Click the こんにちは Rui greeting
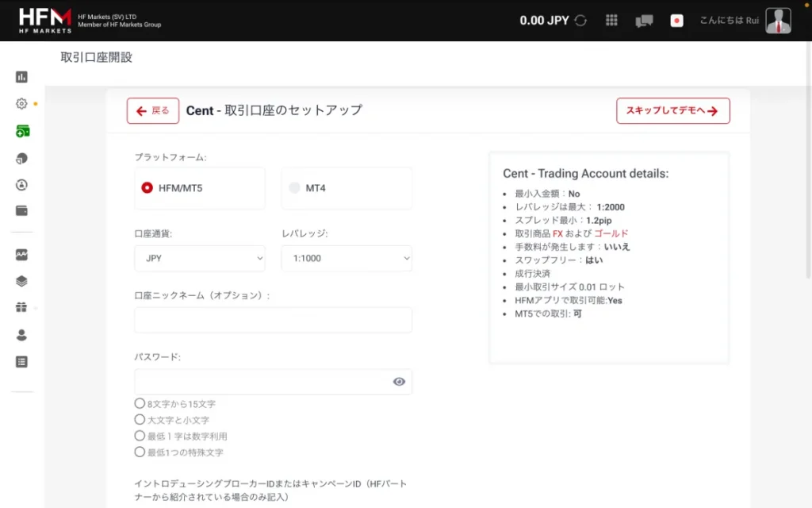This screenshot has height=508, width=812. (729, 20)
